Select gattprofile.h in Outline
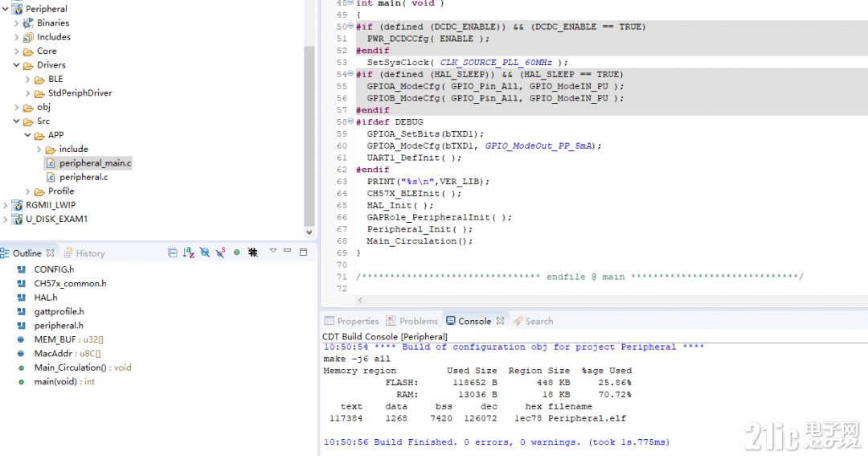868x456 pixels. (x=59, y=311)
